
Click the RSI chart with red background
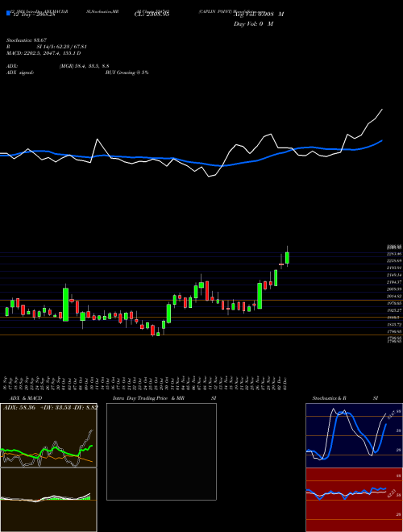(354, 500)
